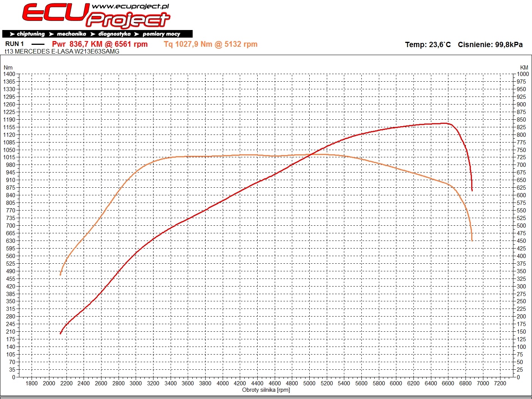Select the 5000 tick on the rpm axis
Image resolution: width=532 pixels, height=399 pixels.
pos(309,383)
